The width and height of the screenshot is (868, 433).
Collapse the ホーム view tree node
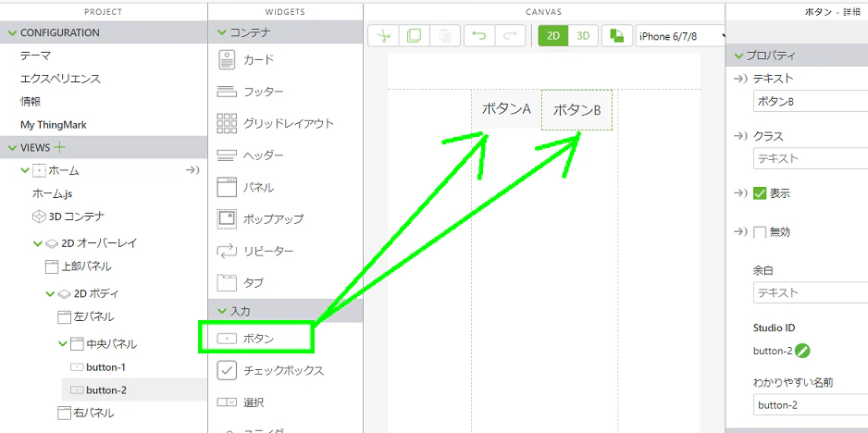point(24,170)
